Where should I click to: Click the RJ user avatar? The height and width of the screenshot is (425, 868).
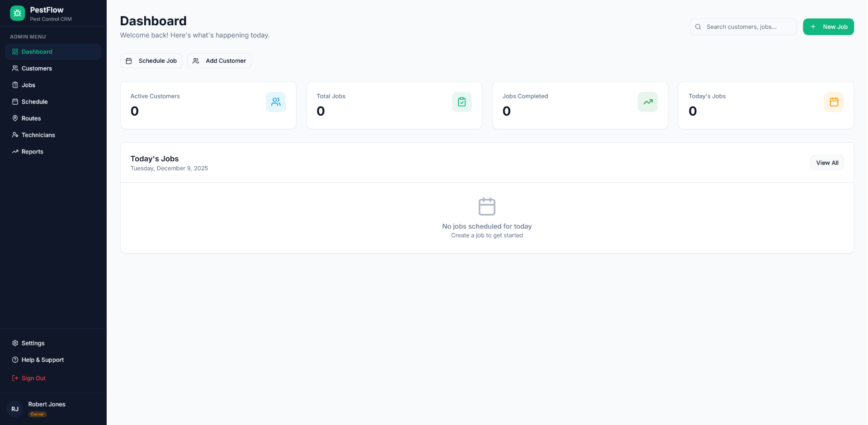15,409
